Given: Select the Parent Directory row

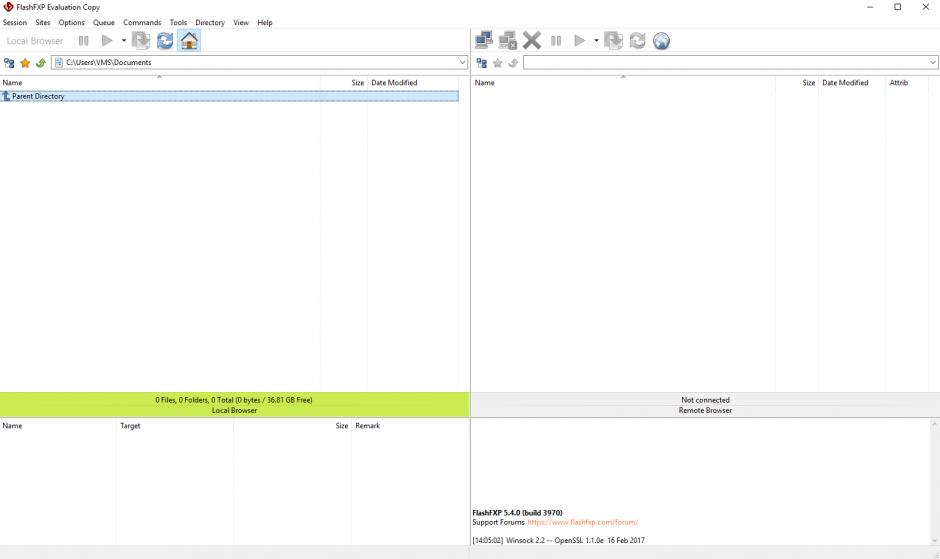Looking at the screenshot, I should [230, 96].
